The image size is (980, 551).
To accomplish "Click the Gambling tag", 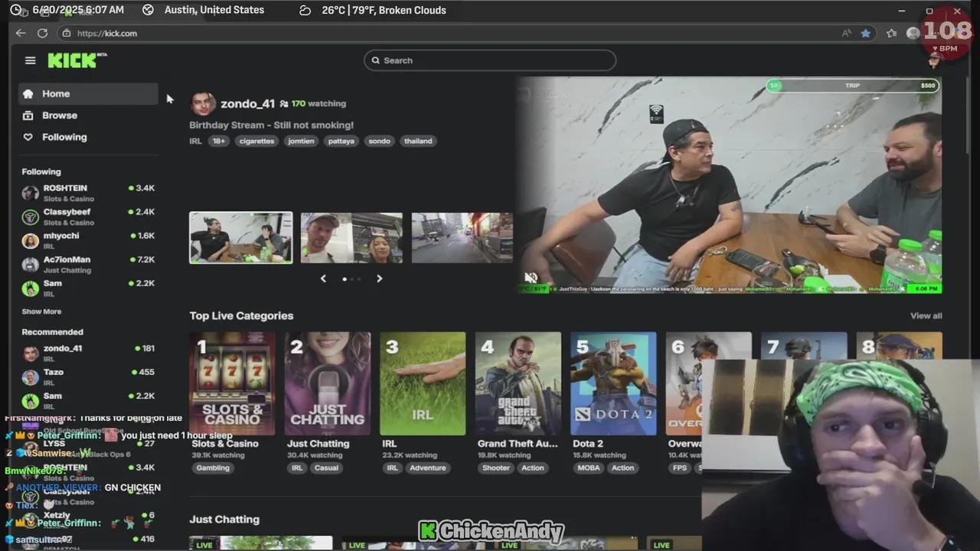I will pyautogui.click(x=212, y=468).
